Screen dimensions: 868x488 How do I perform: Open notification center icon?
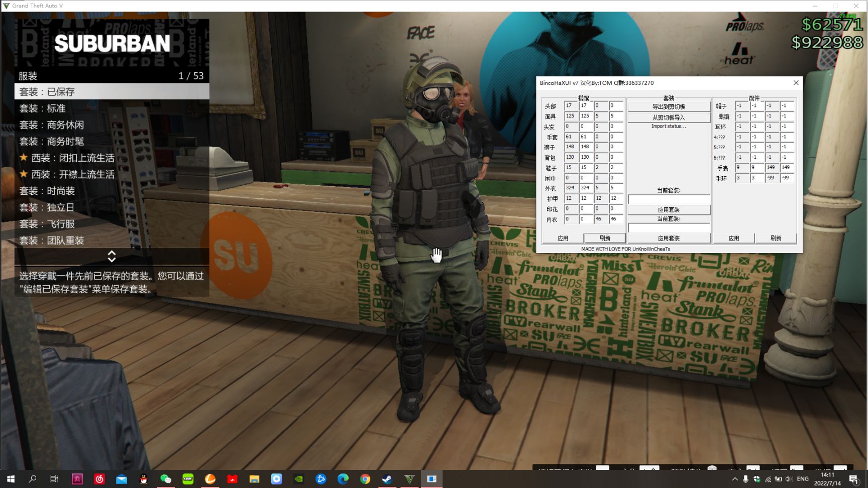click(853, 479)
